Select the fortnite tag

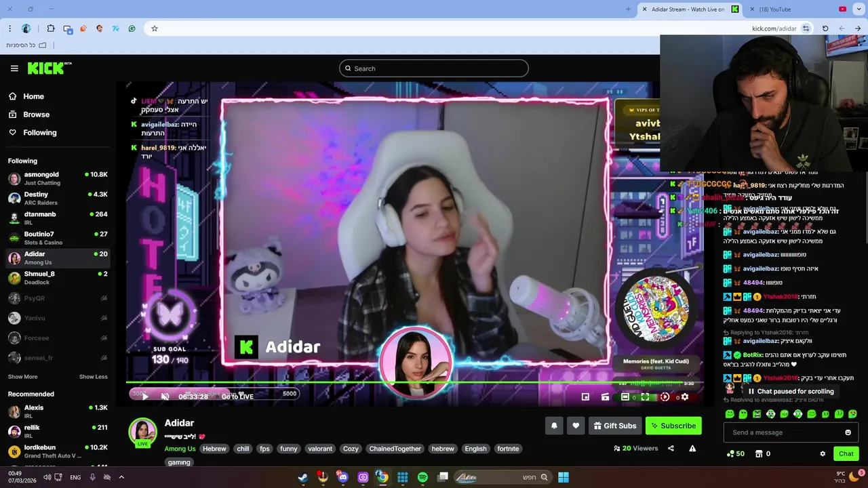point(508,449)
